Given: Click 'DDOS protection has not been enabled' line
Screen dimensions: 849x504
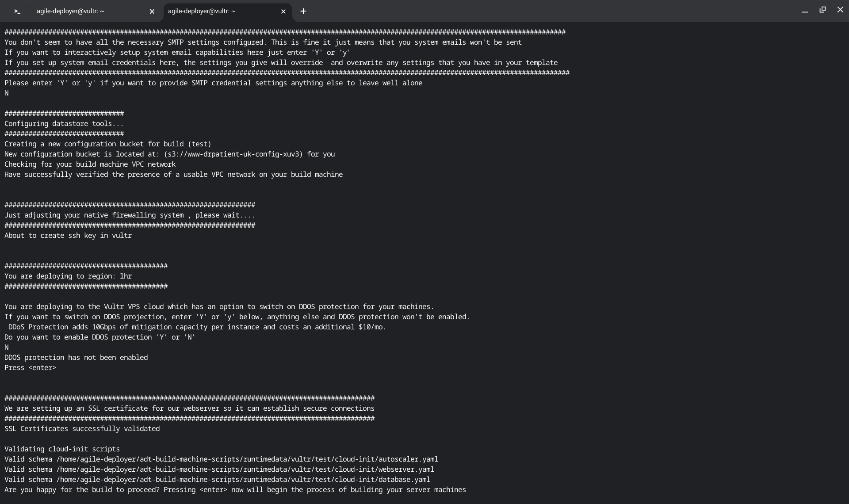Looking at the screenshot, I should (x=76, y=358).
